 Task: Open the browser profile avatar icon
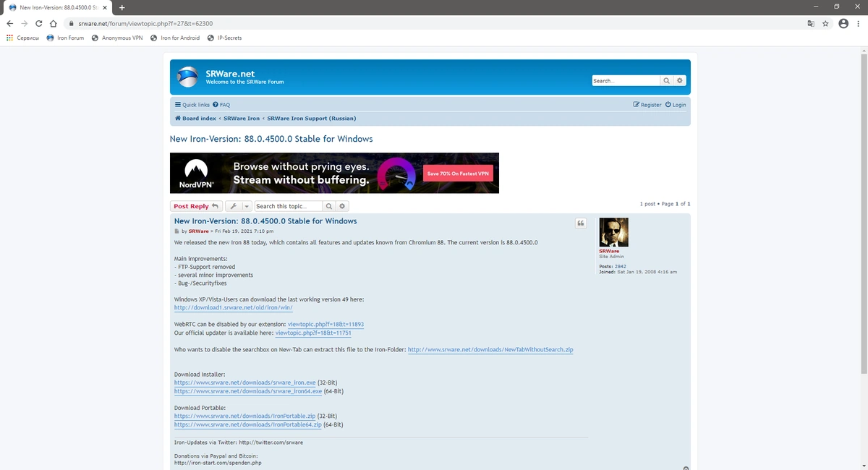(843, 23)
